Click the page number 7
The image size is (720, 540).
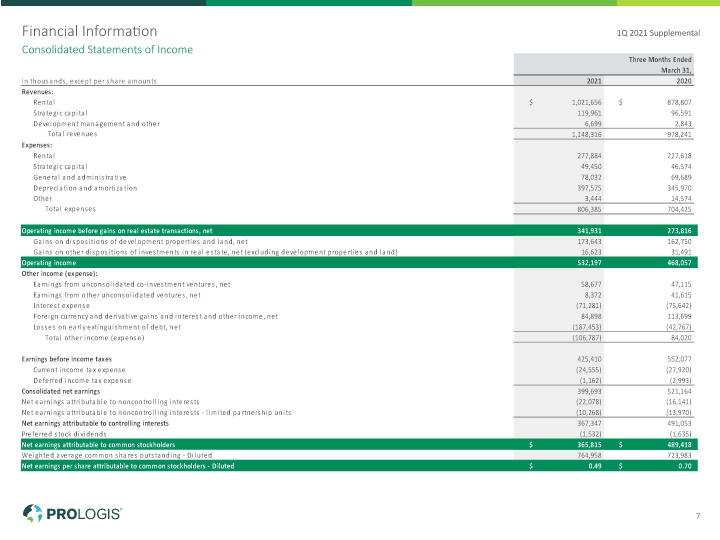(698, 516)
